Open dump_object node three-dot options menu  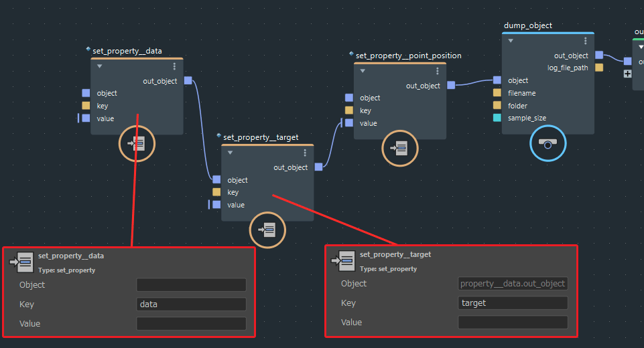(585, 41)
